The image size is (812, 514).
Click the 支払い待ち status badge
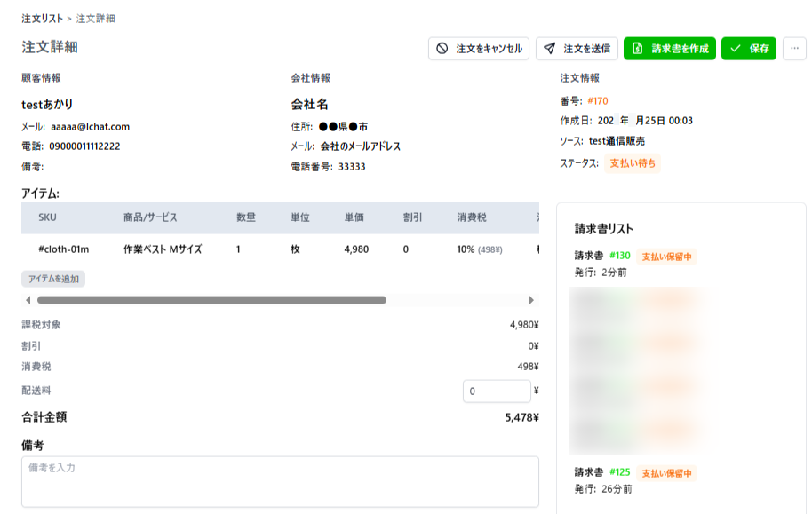tap(632, 163)
